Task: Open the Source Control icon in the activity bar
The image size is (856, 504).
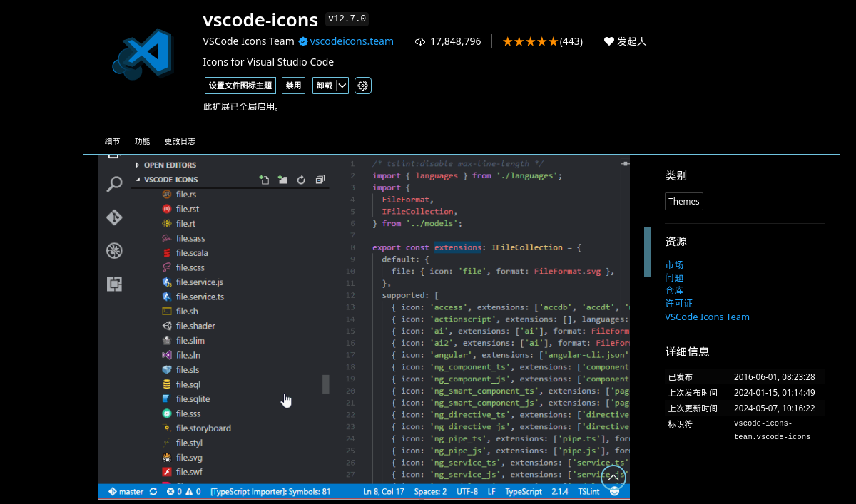Action: [114, 217]
